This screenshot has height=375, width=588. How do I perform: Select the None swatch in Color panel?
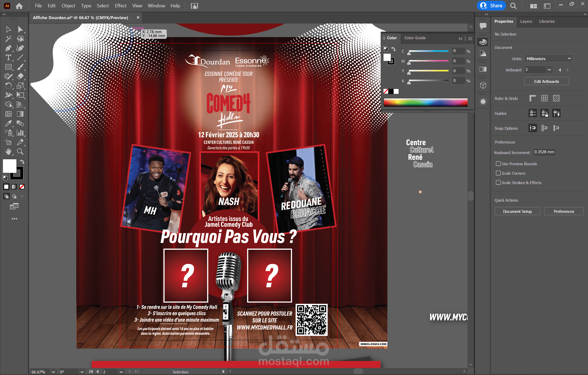(x=386, y=91)
